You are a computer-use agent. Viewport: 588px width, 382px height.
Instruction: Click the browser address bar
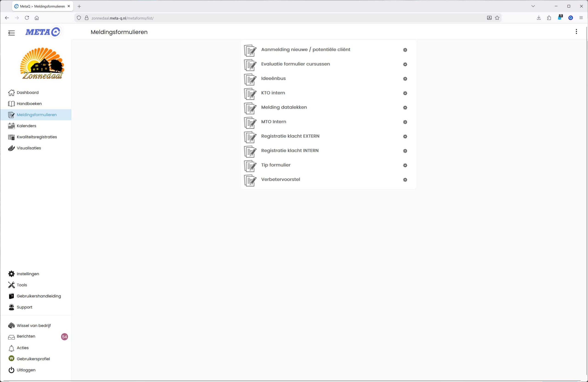tap(272, 18)
